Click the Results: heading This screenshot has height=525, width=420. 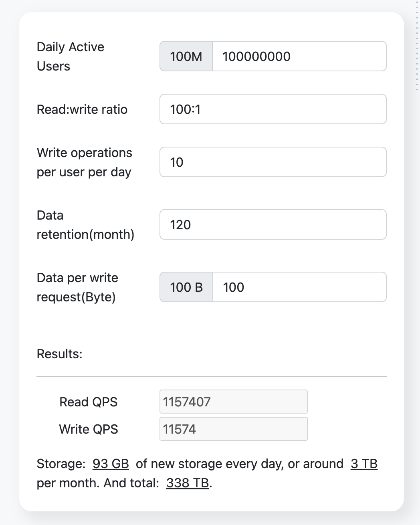[x=59, y=354]
